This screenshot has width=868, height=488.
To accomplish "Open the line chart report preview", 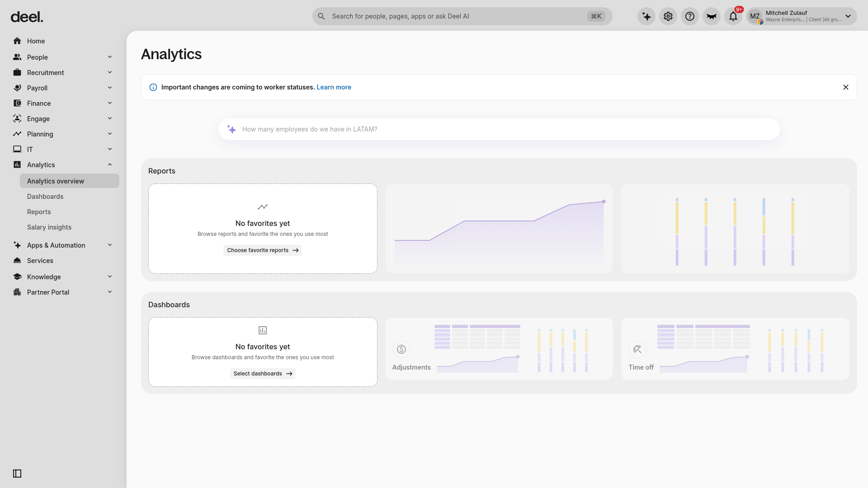I will point(499,229).
